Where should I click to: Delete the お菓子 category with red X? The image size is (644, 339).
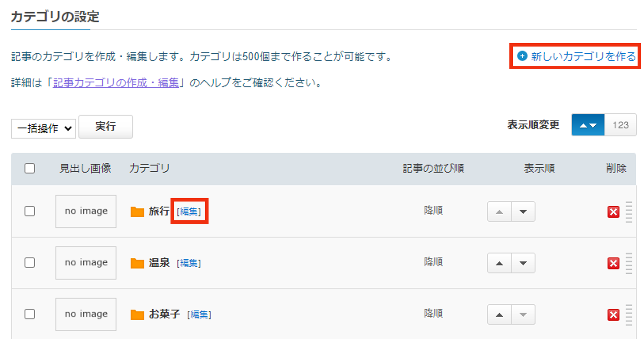[x=613, y=315]
